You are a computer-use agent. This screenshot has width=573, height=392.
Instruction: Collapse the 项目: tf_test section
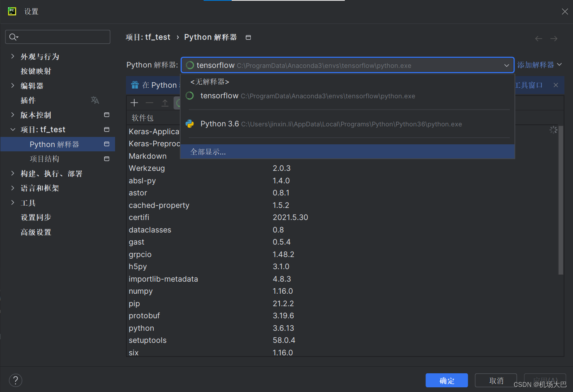[12, 129]
